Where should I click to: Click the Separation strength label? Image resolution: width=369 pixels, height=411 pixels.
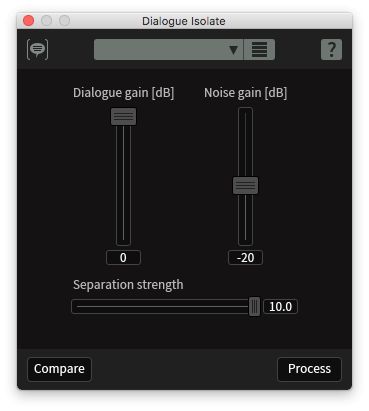coord(128,285)
